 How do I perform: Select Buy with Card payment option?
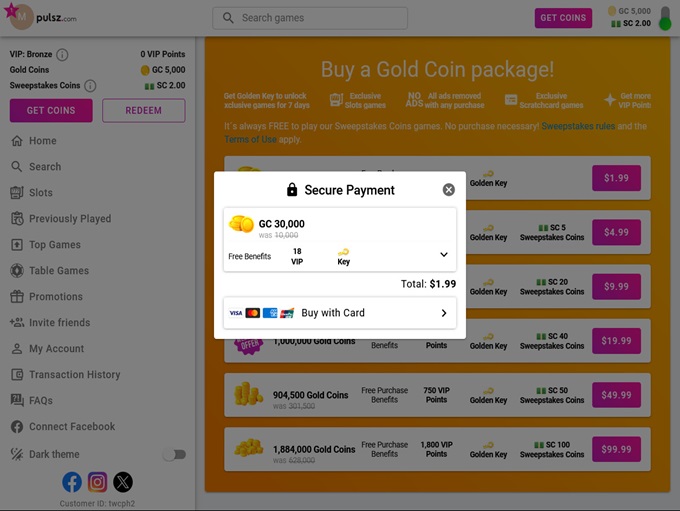click(x=339, y=313)
